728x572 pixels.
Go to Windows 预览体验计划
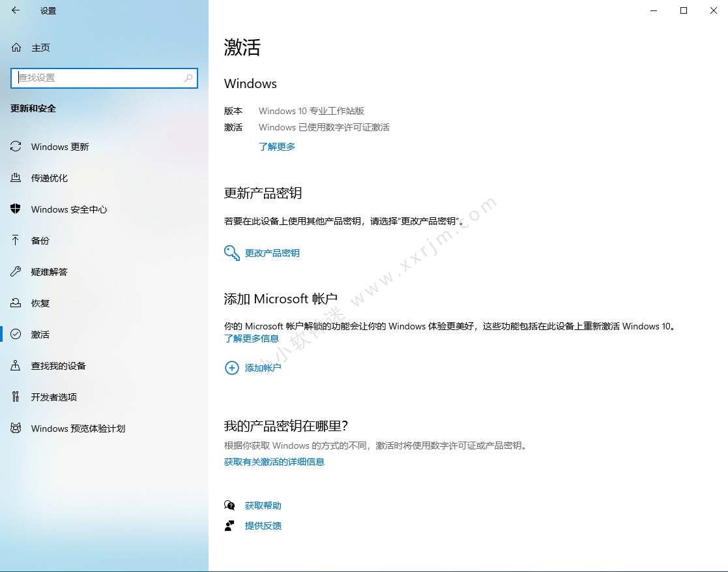click(78, 429)
